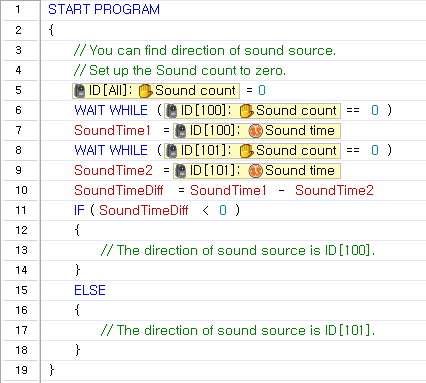Select the ELSE keyword on line 15
Screen dimensions: 426x383
click(x=90, y=290)
